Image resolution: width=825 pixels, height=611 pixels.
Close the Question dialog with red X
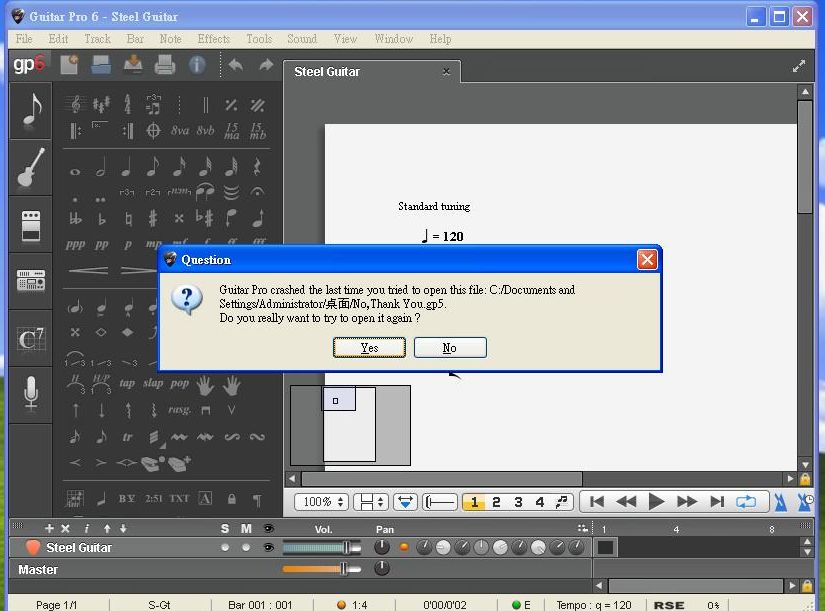[x=647, y=259]
